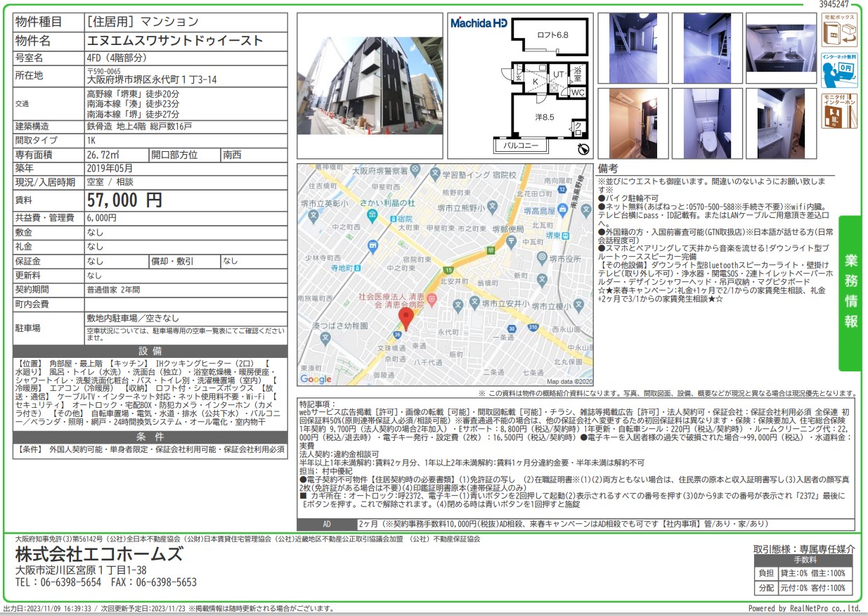Click the route 310 shield on the map
The height and width of the screenshot is (616, 868).
pyautogui.click(x=533, y=328)
